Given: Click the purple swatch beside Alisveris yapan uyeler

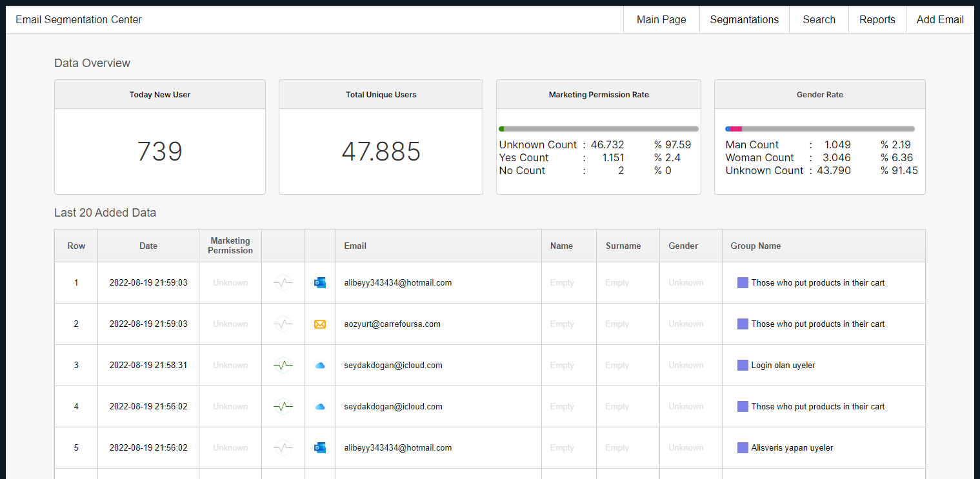Looking at the screenshot, I should coord(743,447).
